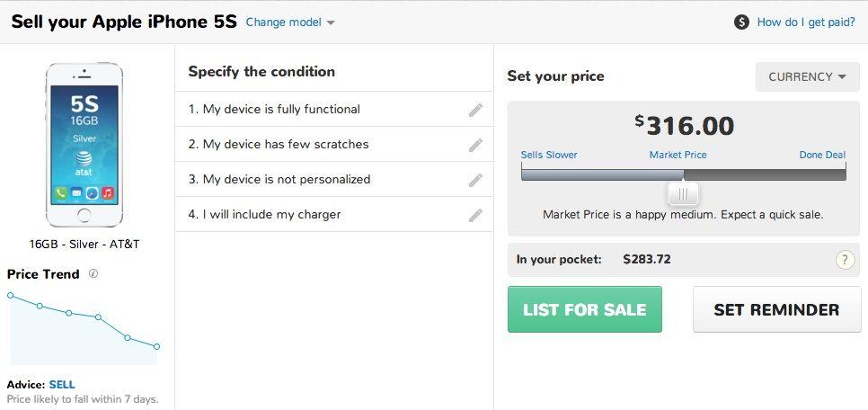The image size is (868, 410).
Task: Open the Change model dropdown
Action: click(290, 22)
